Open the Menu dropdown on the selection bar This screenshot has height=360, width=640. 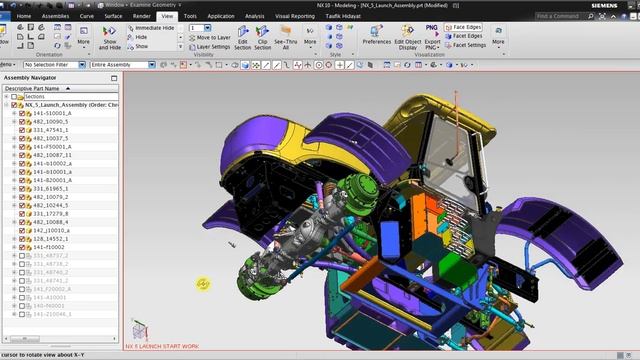[7, 65]
